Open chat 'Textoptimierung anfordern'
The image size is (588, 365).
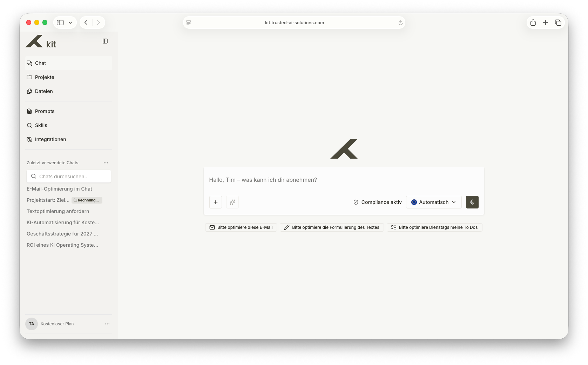point(58,211)
